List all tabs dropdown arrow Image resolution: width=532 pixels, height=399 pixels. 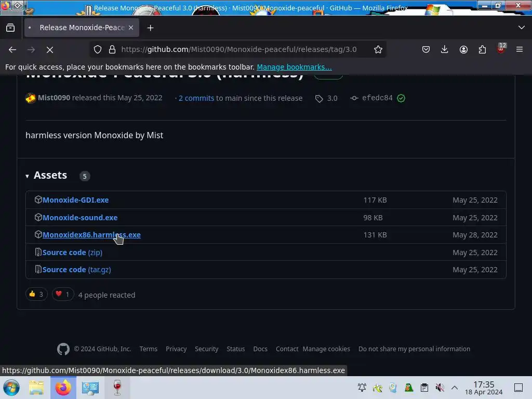click(x=522, y=28)
